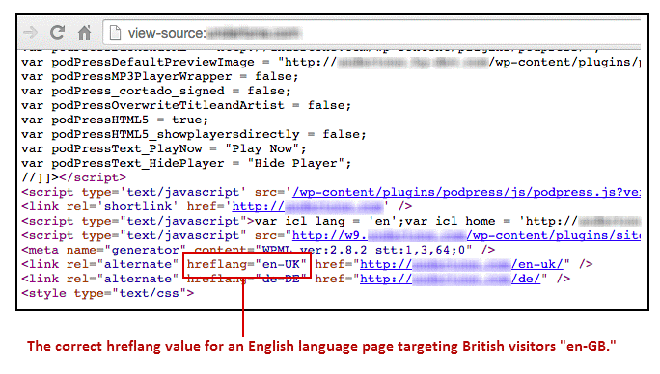Image resolution: width=660 pixels, height=374 pixels.
Task: Click the style type="text/css" tag
Action: click(108, 293)
